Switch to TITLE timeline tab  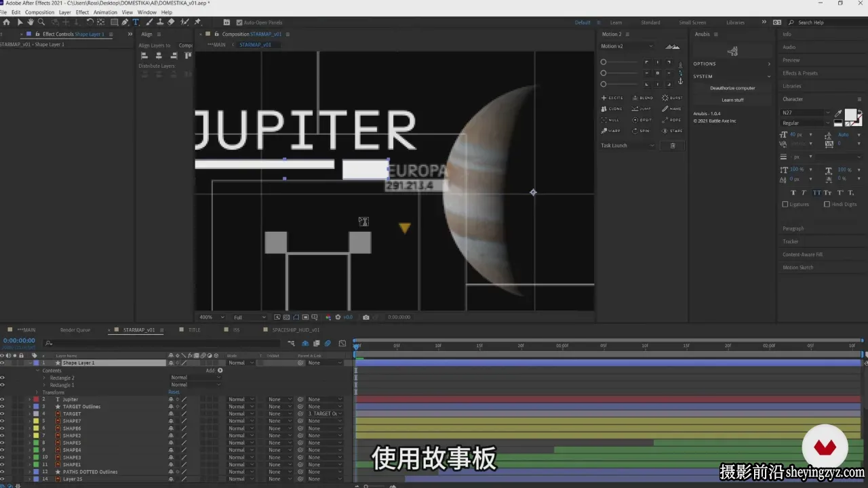point(194,330)
